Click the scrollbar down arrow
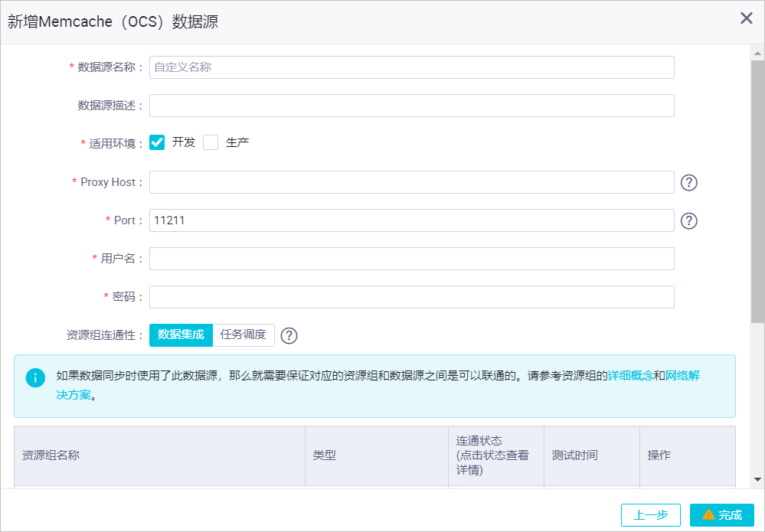The width and height of the screenshot is (765, 532). click(x=757, y=480)
